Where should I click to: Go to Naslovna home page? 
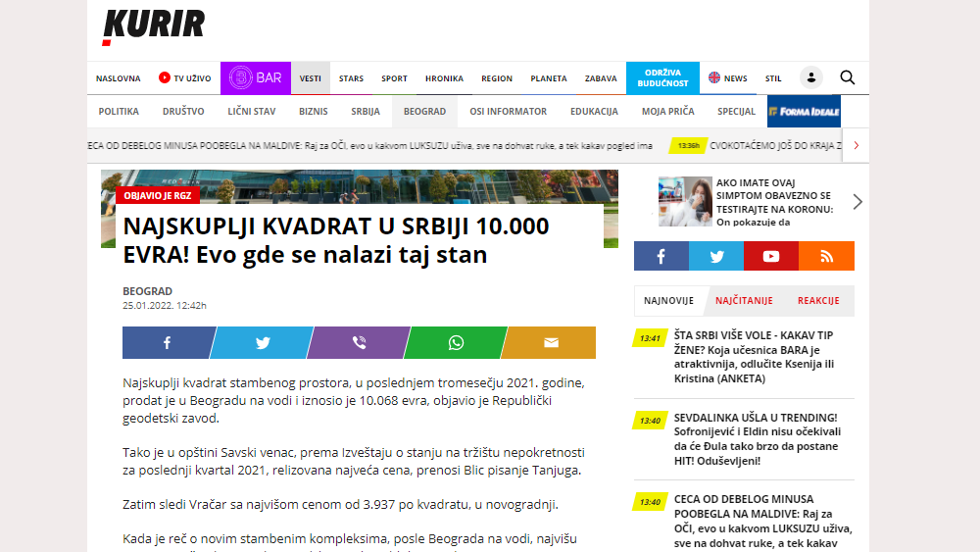pos(119,78)
